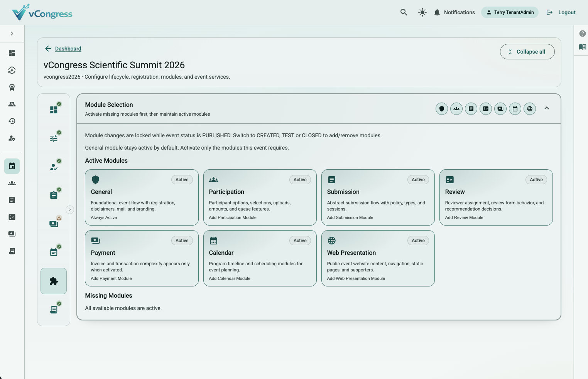
Task: Toggle Active badge on Participation card
Action: click(x=300, y=180)
